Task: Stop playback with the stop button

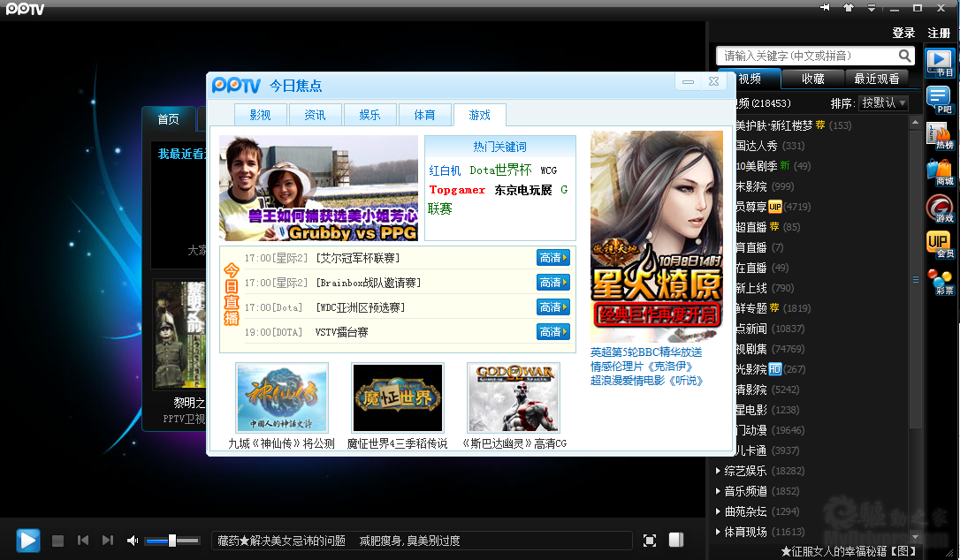Action: coord(57,541)
